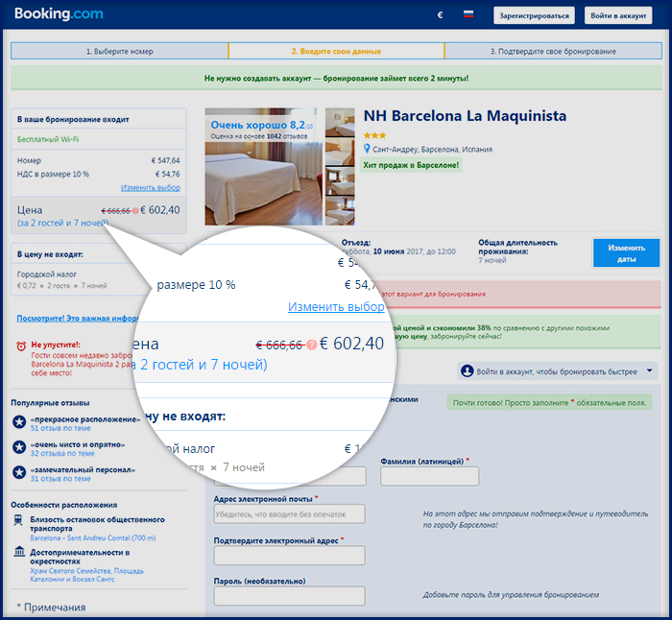672x620 pixels.
Task: Open the first small room thumbnail
Action: pos(340,122)
